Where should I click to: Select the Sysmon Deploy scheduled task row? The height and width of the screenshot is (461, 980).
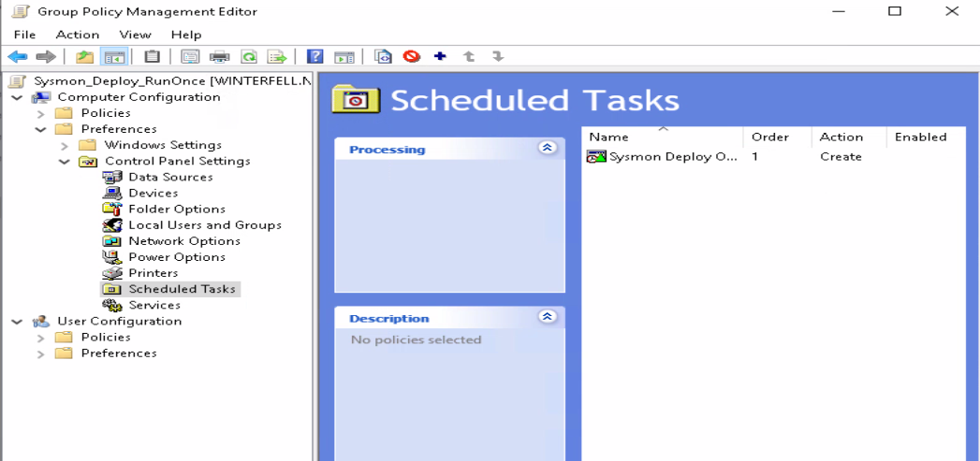coord(672,157)
